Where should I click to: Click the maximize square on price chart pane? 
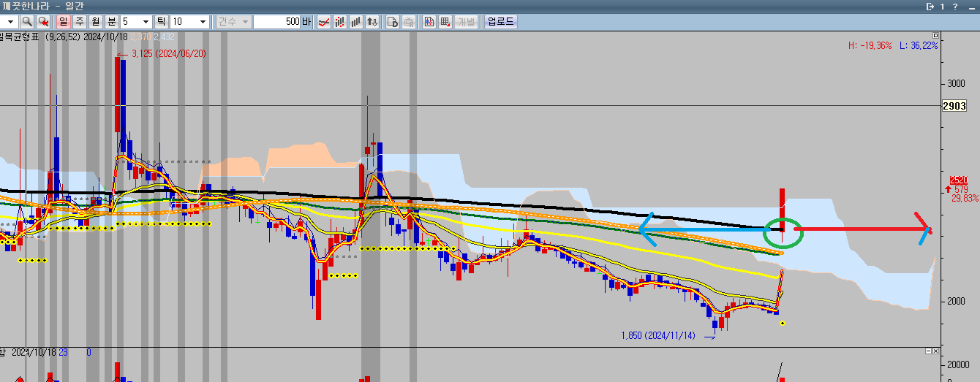click(x=935, y=35)
